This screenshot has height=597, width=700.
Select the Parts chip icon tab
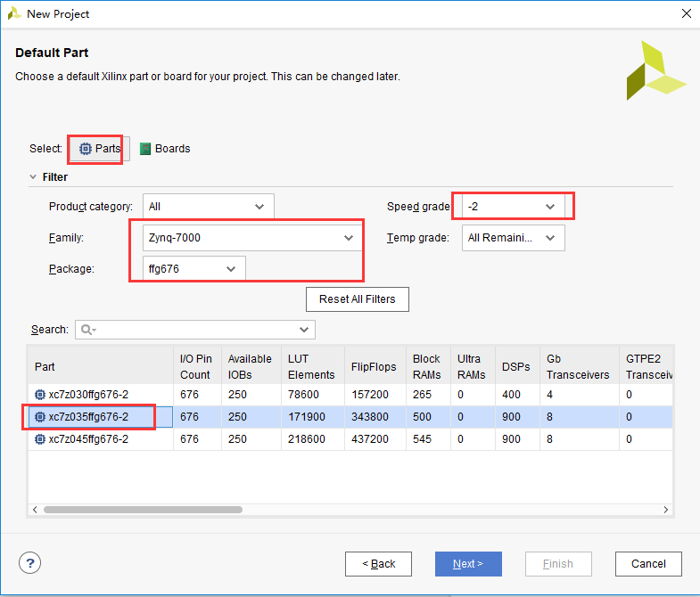click(x=100, y=149)
